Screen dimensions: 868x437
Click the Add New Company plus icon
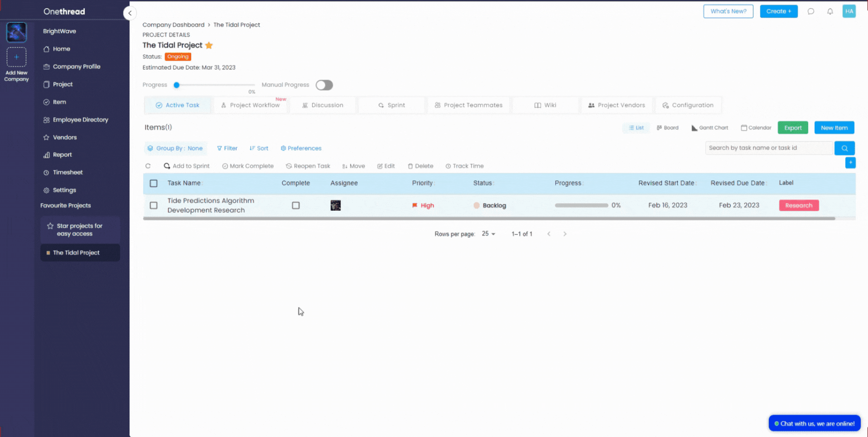point(16,57)
